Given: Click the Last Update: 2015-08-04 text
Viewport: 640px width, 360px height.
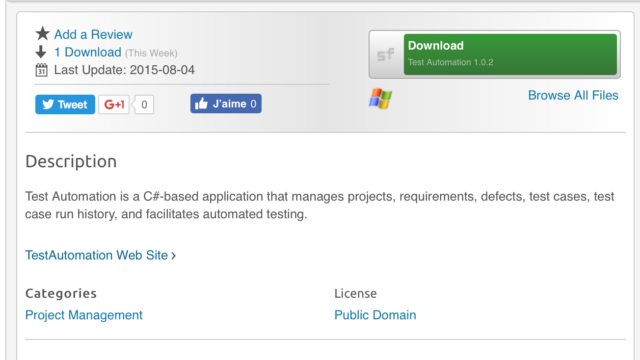Looking at the screenshot, I should click(124, 70).
